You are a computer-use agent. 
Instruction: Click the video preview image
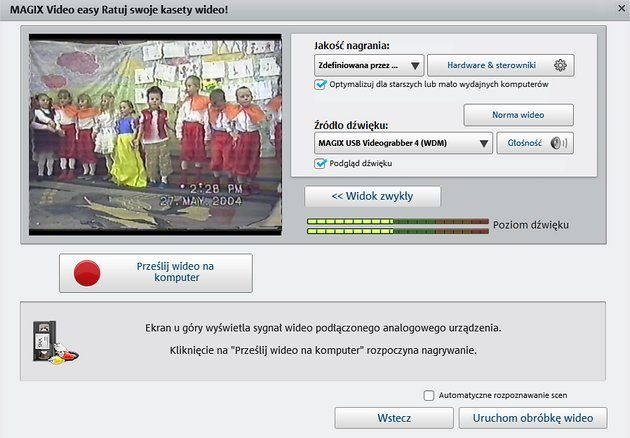pyautogui.click(x=155, y=135)
